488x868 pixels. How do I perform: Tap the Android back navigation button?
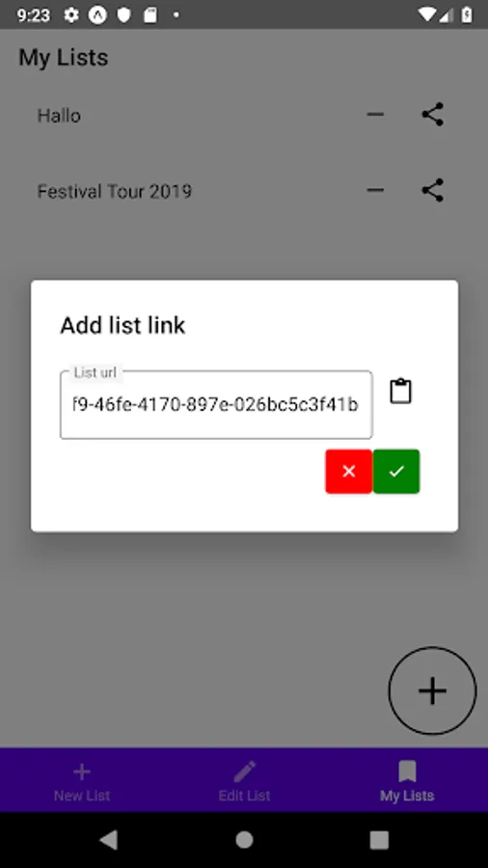pos(108,840)
